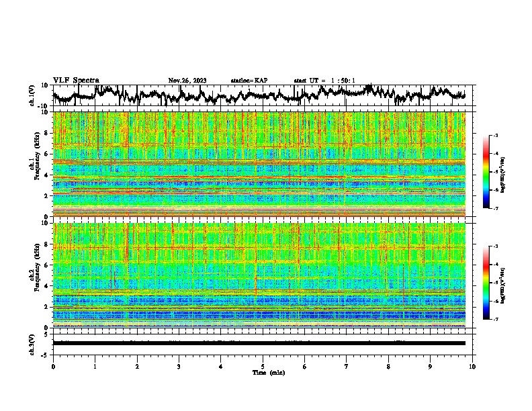Click the ch.3 axis tick label "-5"
532x411 pixels.
click(x=46, y=355)
